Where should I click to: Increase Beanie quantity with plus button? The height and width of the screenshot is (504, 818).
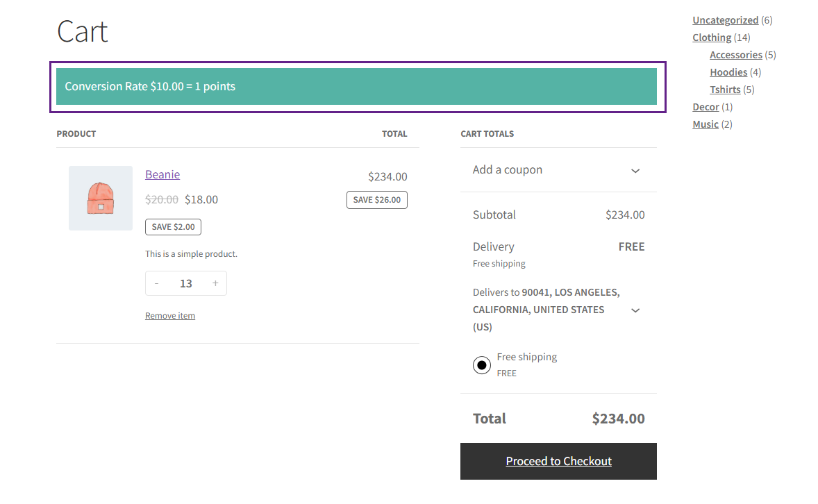click(x=215, y=283)
